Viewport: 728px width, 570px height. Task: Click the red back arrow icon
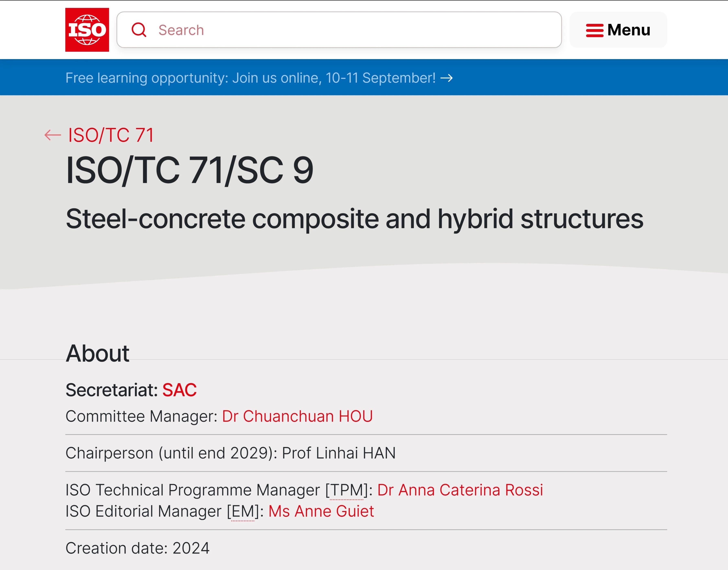(x=53, y=135)
